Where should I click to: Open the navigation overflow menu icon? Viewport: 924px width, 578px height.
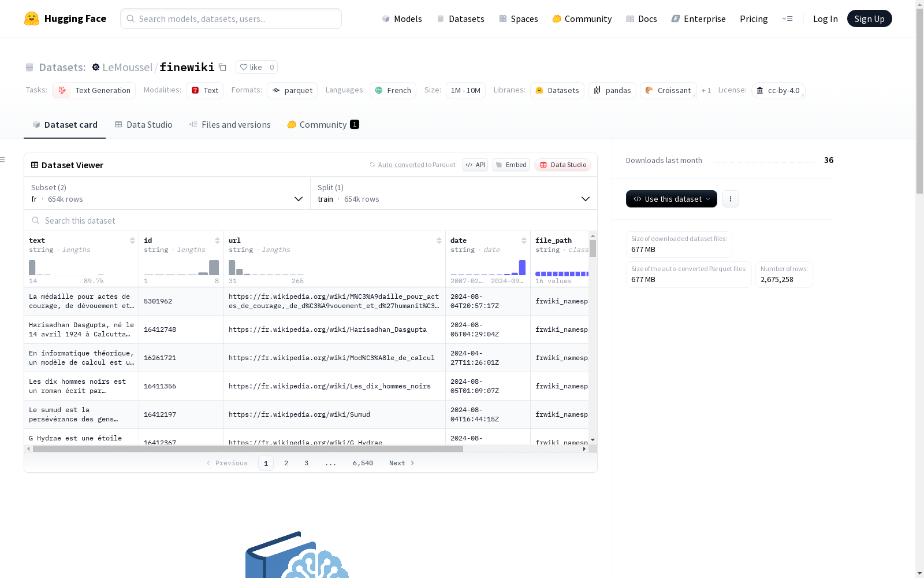pyautogui.click(x=787, y=18)
